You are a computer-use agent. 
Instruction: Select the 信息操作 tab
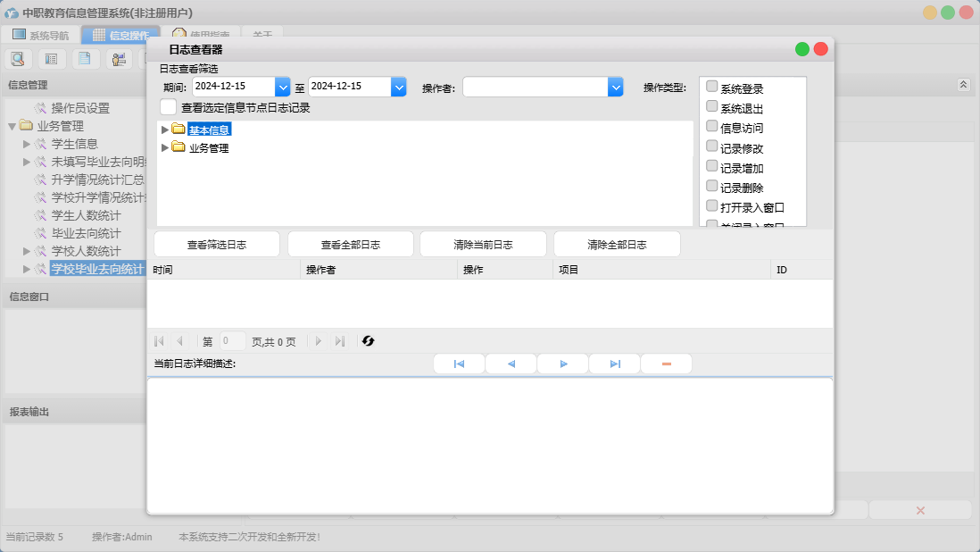(x=120, y=36)
